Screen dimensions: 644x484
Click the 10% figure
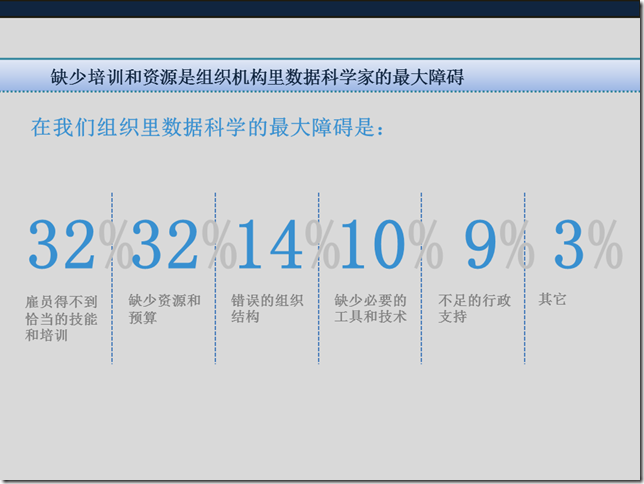pos(391,244)
